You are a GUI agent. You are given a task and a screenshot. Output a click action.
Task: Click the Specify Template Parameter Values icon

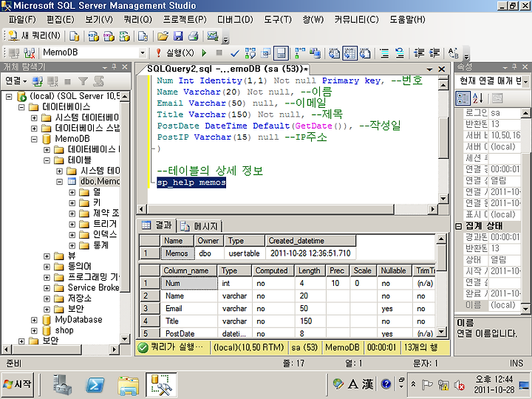(453, 53)
